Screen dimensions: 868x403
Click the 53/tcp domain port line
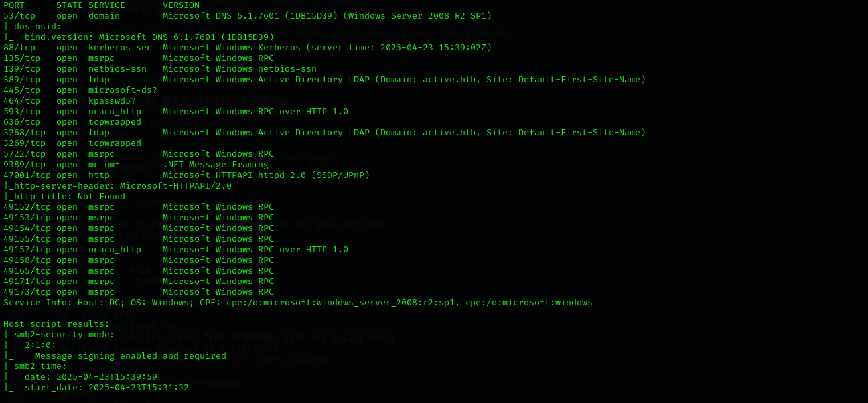coord(248,16)
